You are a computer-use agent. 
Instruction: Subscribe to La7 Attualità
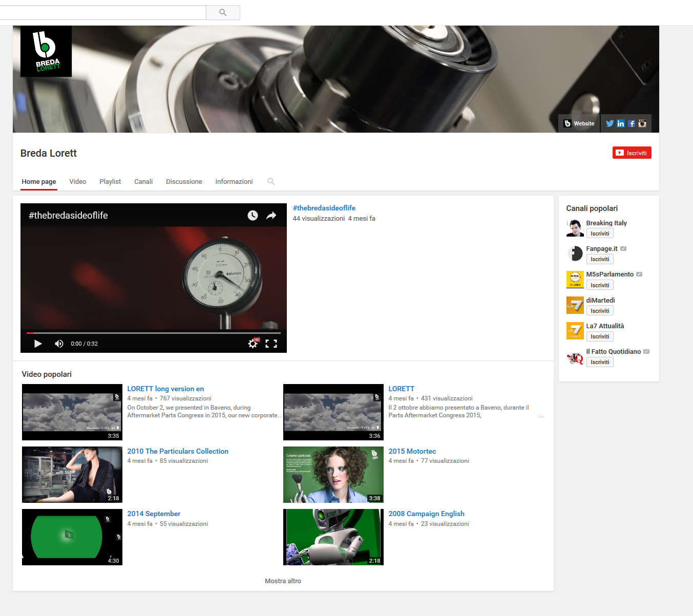click(600, 336)
